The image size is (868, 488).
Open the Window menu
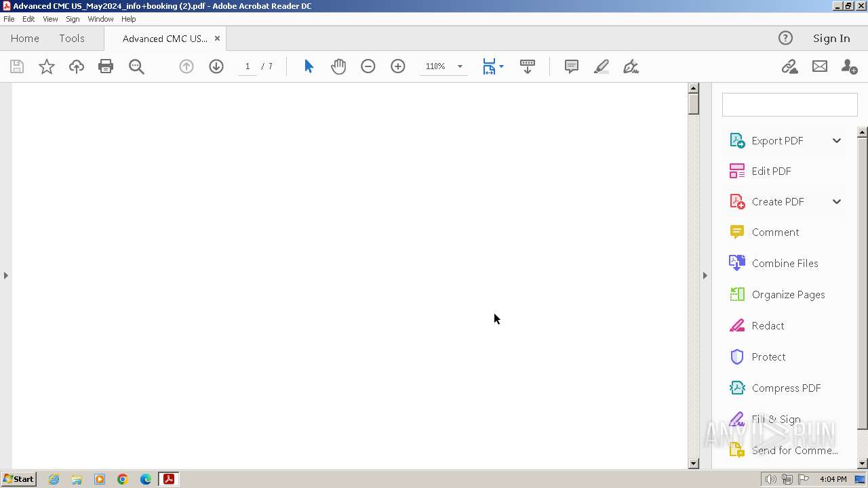[x=100, y=19]
